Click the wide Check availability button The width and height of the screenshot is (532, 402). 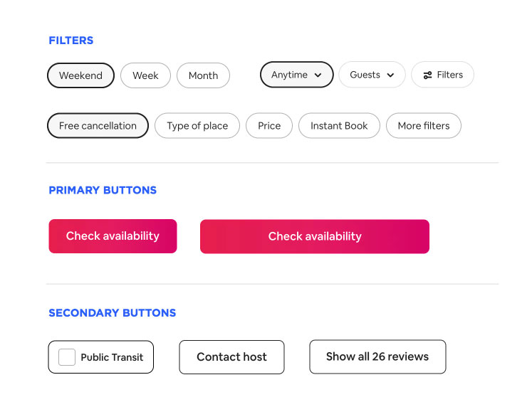(x=315, y=237)
